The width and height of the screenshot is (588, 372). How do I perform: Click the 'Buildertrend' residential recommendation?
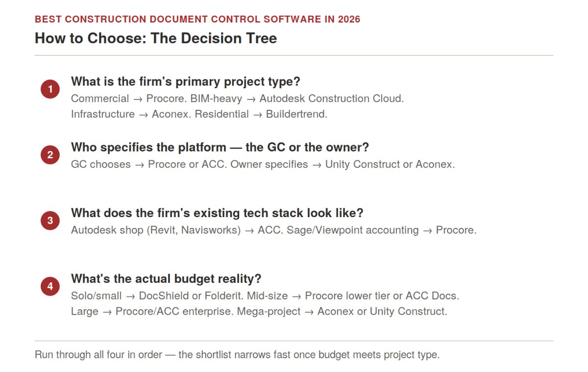tap(295, 114)
